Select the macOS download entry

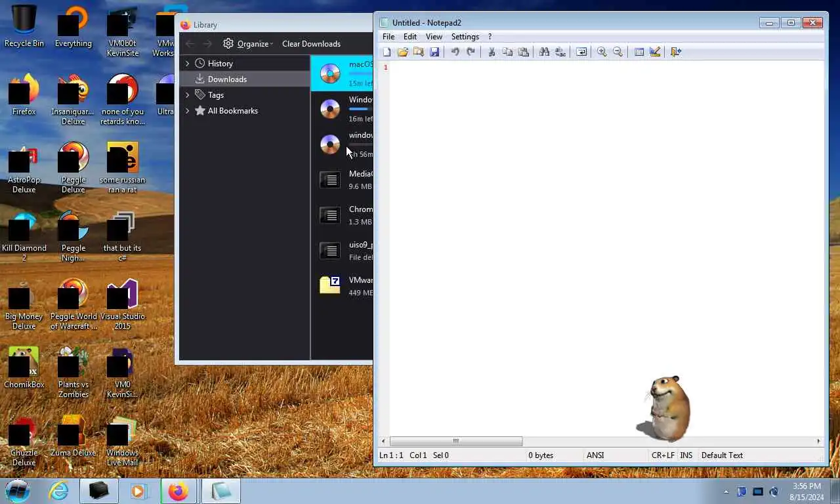click(x=342, y=73)
